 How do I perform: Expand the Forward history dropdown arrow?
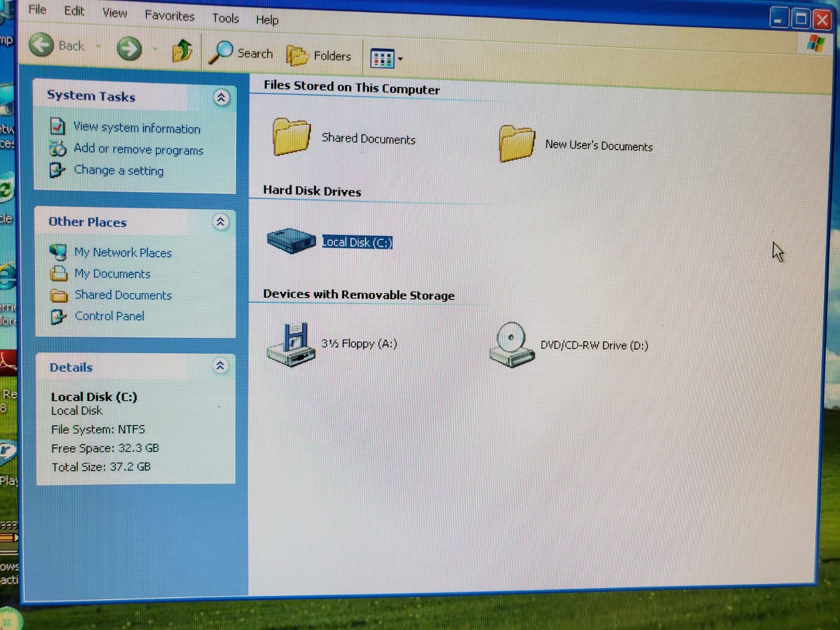click(x=155, y=50)
